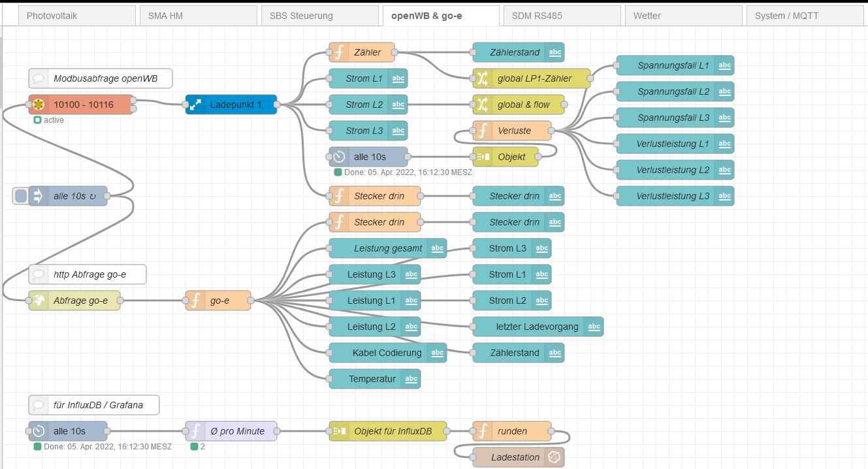Open the Wetter flow tab
Viewport: 868px width, 469px height.
683,16
